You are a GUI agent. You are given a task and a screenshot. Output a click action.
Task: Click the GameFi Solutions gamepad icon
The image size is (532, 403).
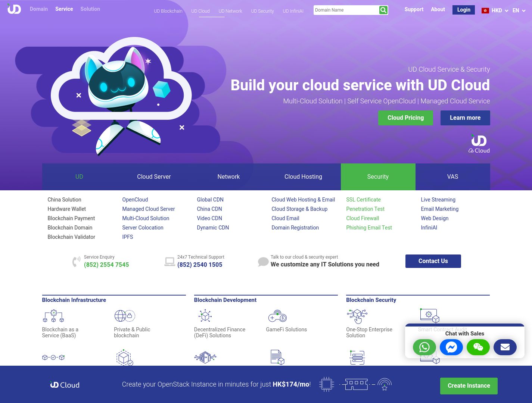coord(277,316)
